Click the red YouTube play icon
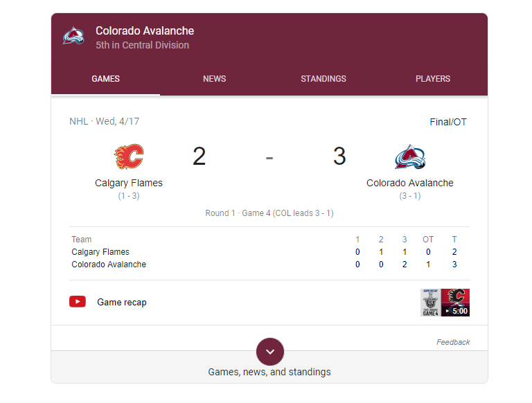 (x=78, y=302)
